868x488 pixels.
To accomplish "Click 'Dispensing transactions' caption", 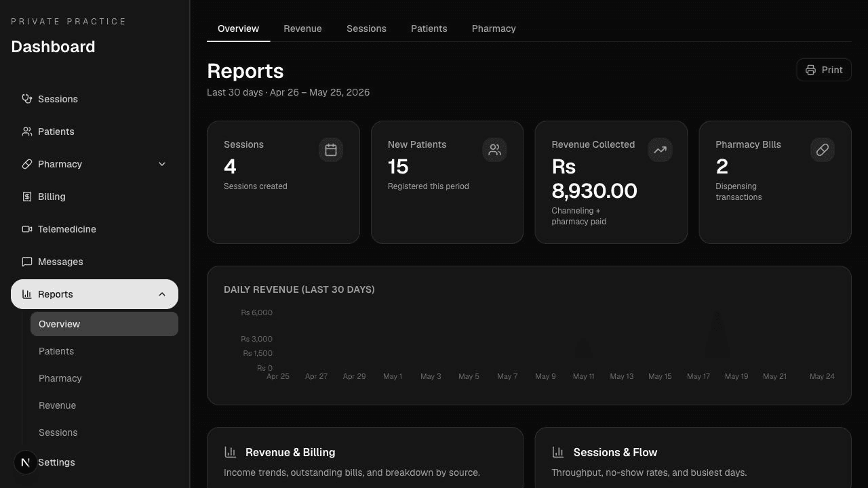I will point(738,192).
